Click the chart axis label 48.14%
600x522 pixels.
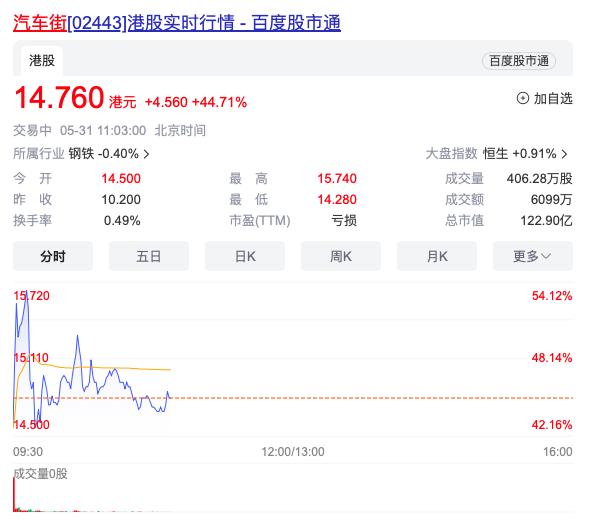[x=552, y=358]
